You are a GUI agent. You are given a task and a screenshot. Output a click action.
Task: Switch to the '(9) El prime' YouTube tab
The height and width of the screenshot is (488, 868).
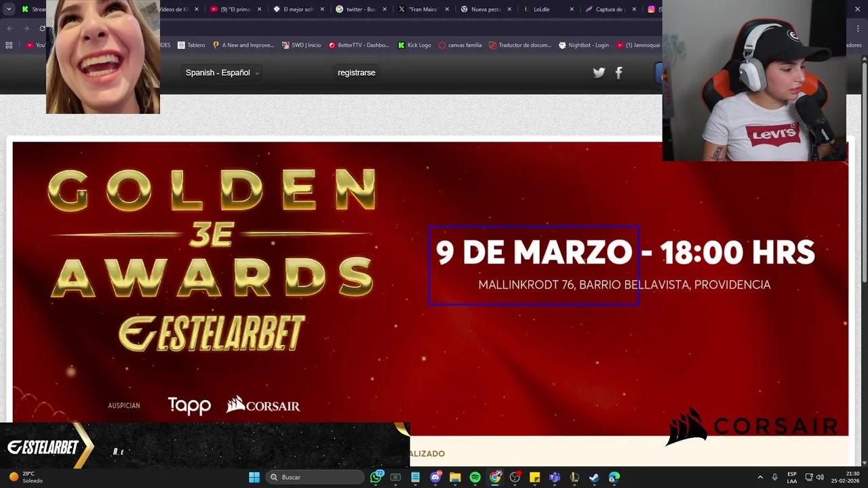tap(236, 9)
